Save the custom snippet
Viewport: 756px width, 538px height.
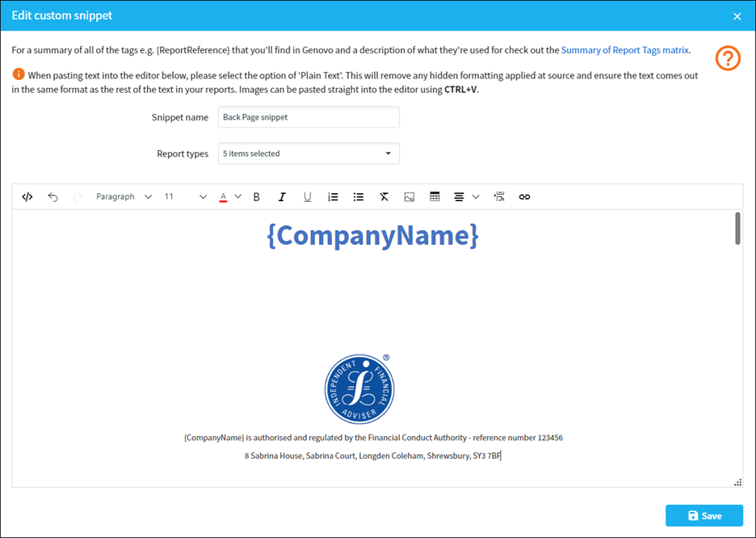point(704,516)
